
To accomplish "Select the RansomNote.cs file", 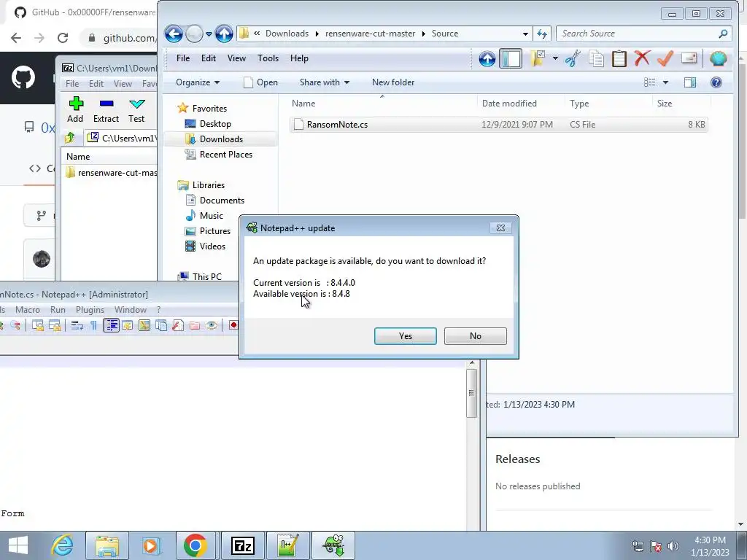I will [x=498, y=125].
